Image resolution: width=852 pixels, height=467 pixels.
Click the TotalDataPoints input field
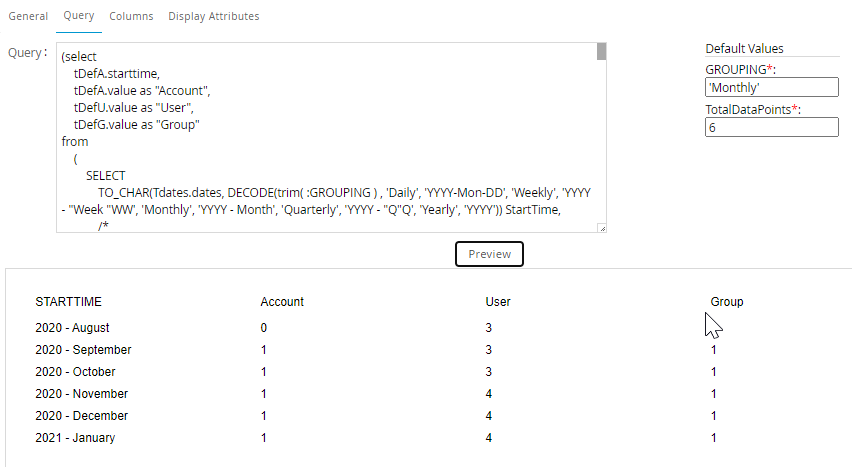point(771,127)
